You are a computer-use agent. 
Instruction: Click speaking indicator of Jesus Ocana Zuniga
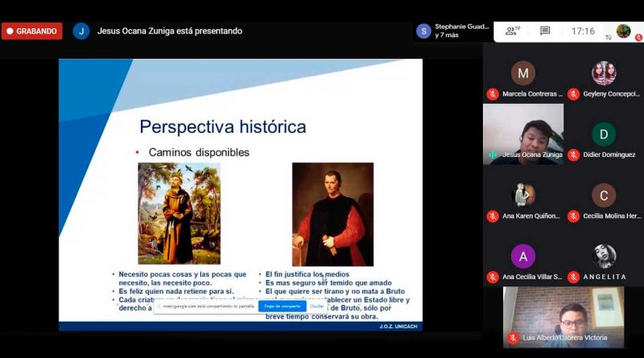point(493,154)
